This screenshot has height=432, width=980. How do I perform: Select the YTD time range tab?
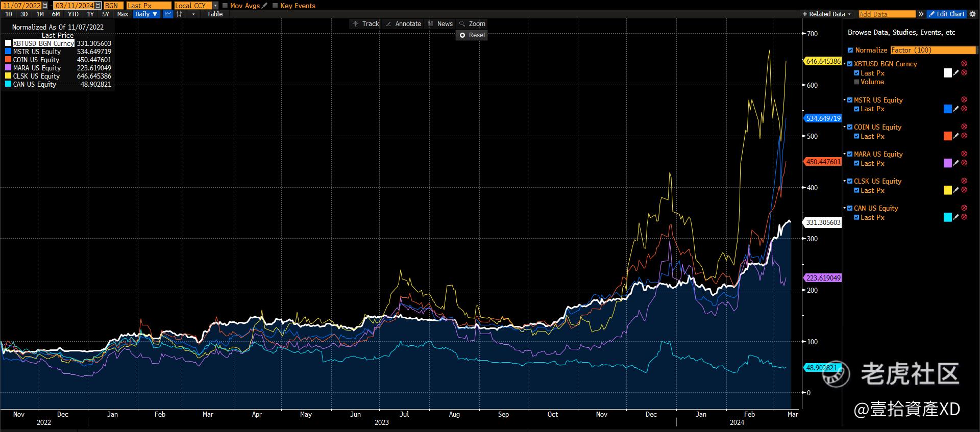(x=73, y=14)
